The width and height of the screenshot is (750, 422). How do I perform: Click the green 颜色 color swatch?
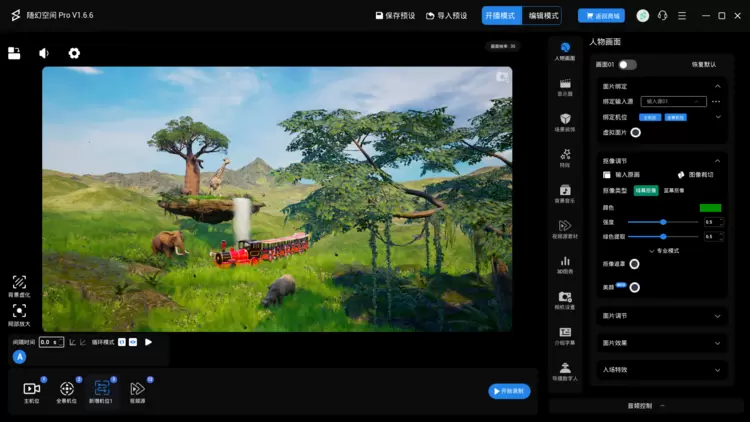[x=710, y=208]
